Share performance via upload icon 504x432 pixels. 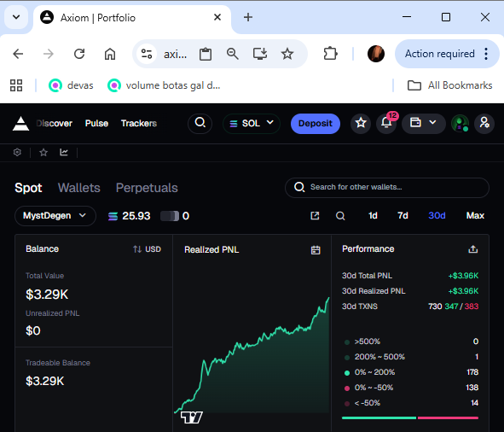tap(472, 249)
